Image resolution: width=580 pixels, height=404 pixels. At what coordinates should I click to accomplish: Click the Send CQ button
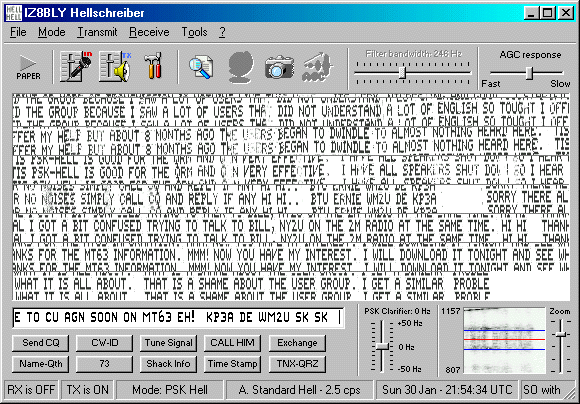click(41, 343)
